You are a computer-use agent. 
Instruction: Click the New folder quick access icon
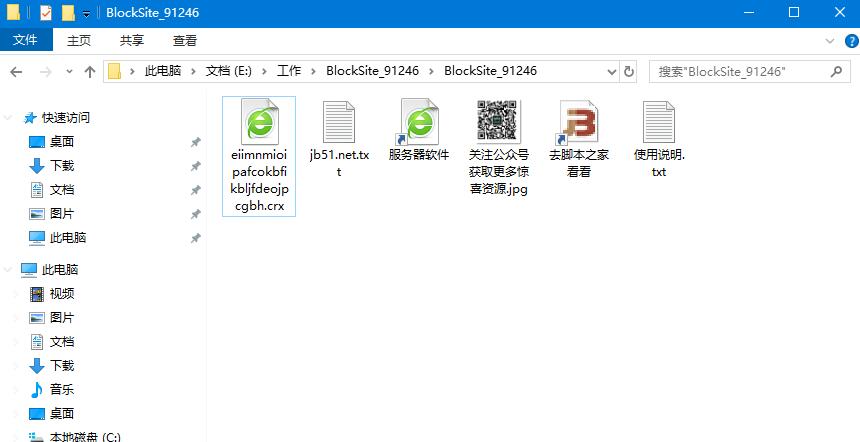click(68, 13)
